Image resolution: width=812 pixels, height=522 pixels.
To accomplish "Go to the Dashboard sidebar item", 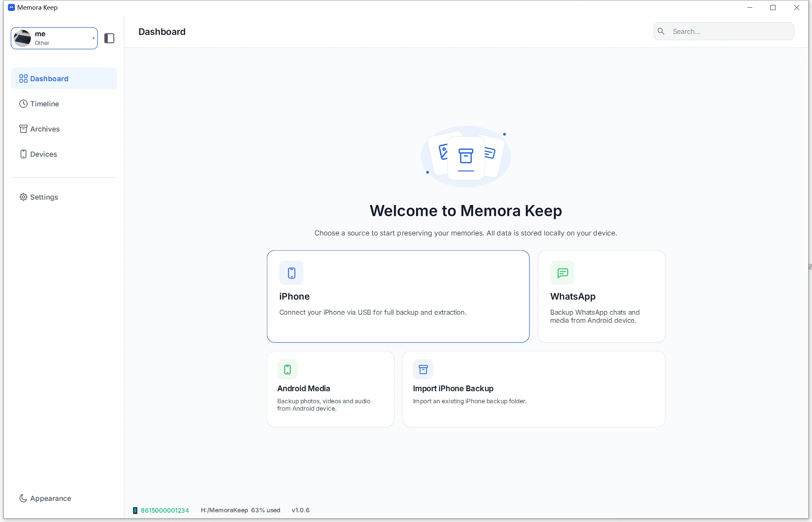I will click(x=64, y=79).
